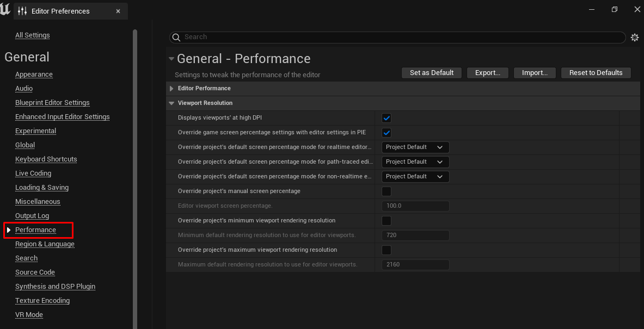This screenshot has width=644, height=329.
Task: Open Loading & Saving settings
Action: [x=42, y=188]
